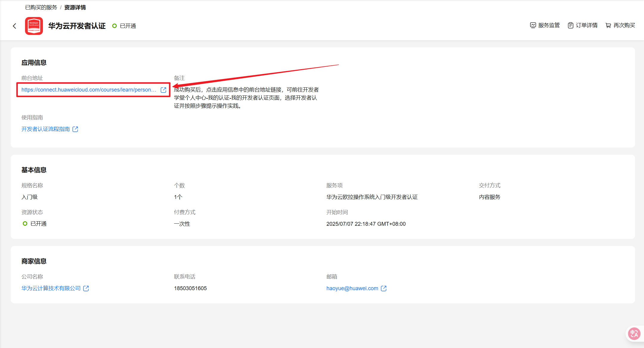Click external-link icon beside frontend address URL
This screenshot has height=348, width=644.
coord(163,90)
